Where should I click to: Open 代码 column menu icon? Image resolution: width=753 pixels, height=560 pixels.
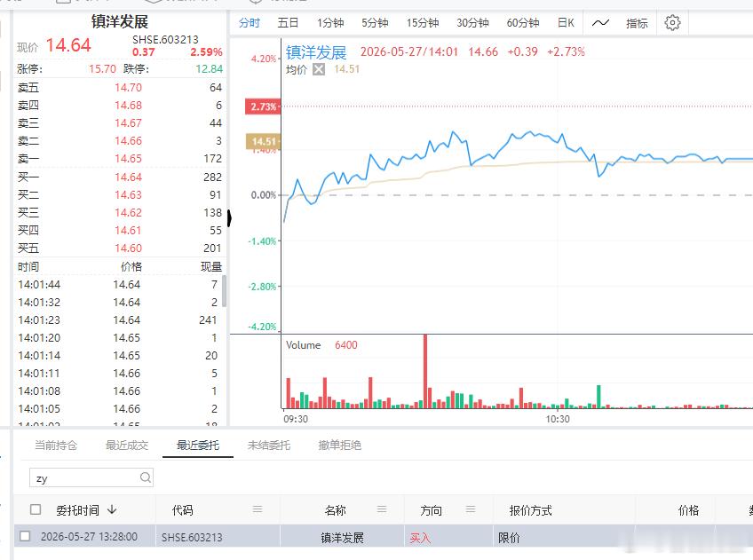point(258,509)
